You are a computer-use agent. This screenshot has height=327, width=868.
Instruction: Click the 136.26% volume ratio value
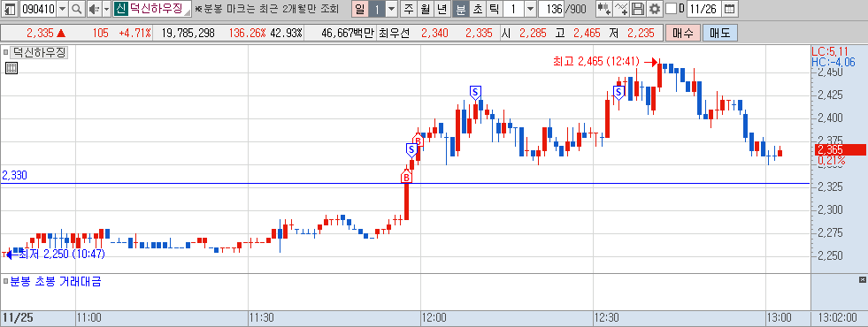247,34
